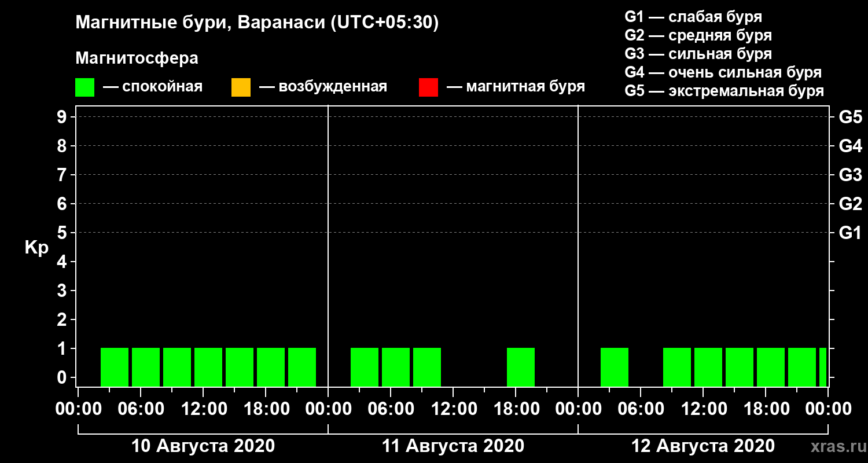The height and width of the screenshot is (463, 868).
Task: Click the 'Kp' axis title
Action: coord(36,248)
